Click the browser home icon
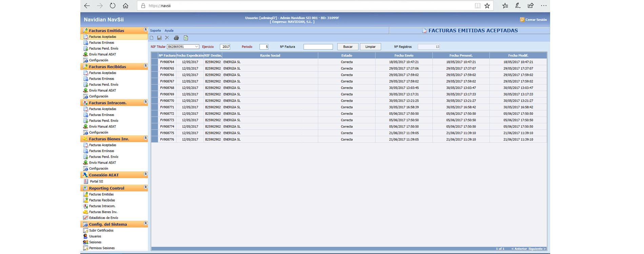Screen dimensions: 644x254 tap(125, 6)
